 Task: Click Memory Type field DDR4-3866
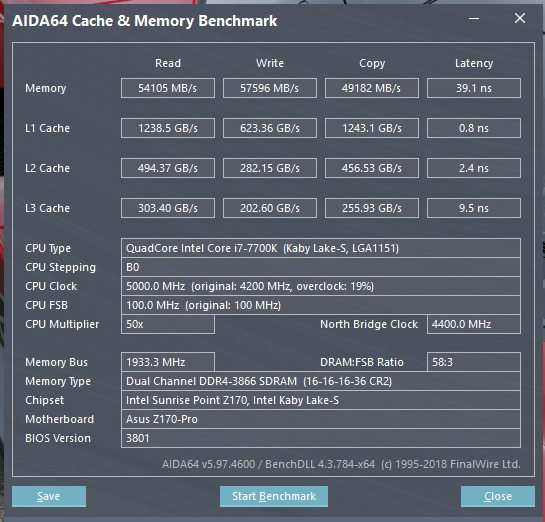pos(321,381)
